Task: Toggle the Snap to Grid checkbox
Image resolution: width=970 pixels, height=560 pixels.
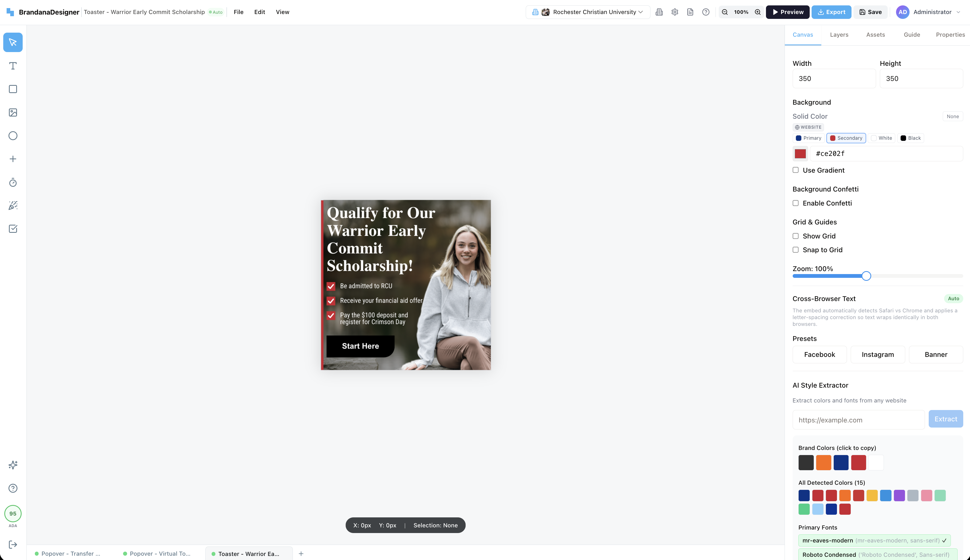Action: (796, 250)
